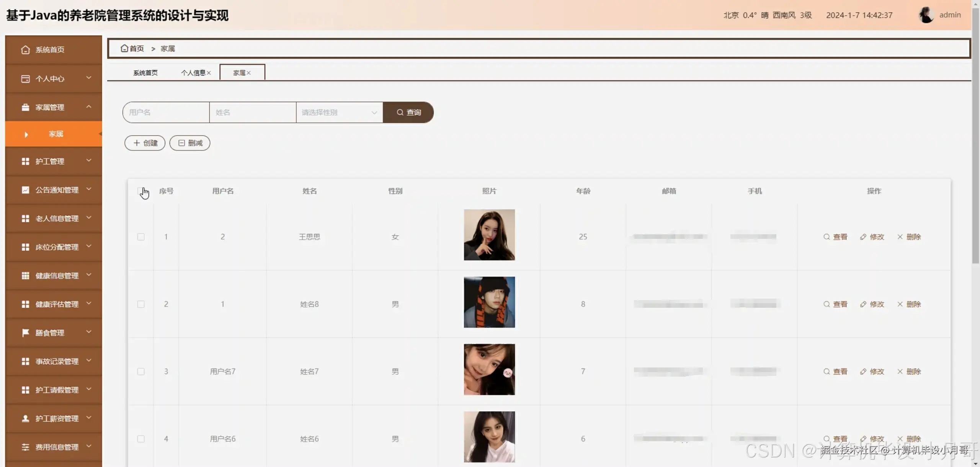Tick the checkbox for row 用户名7
Screen dimensions: 980x467
(x=141, y=372)
